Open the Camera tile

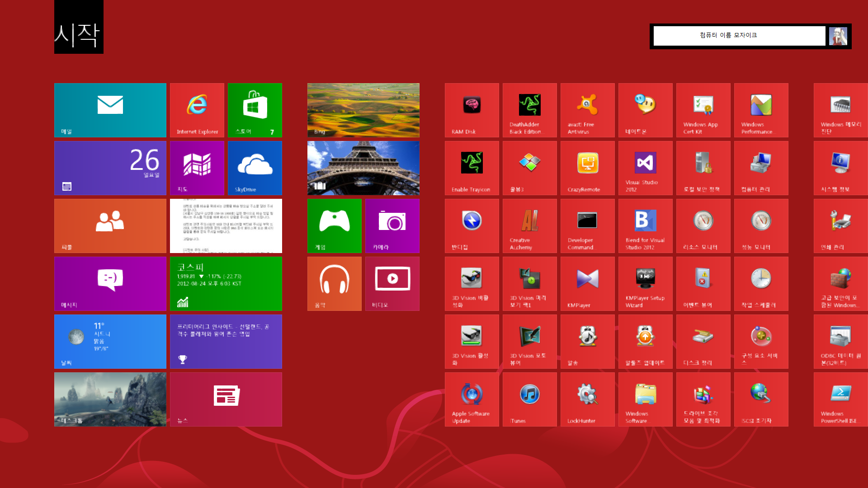tap(392, 226)
